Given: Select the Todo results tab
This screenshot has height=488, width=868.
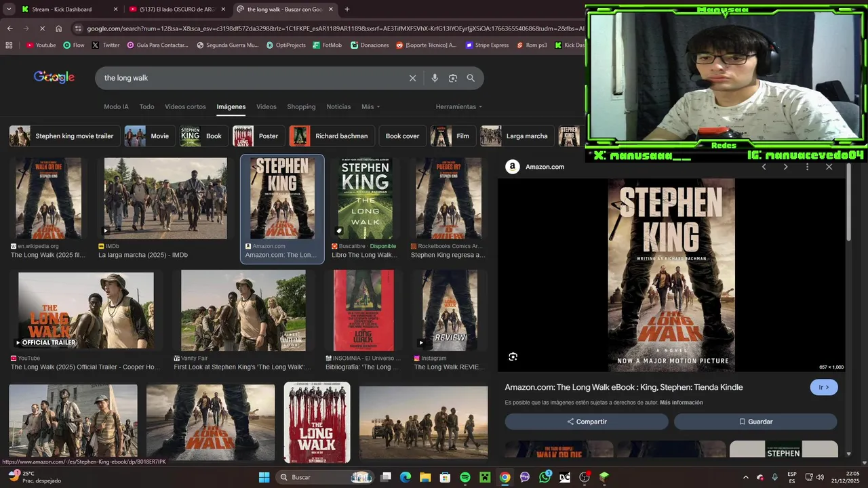Looking at the screenshot, I should coord(146,107).
